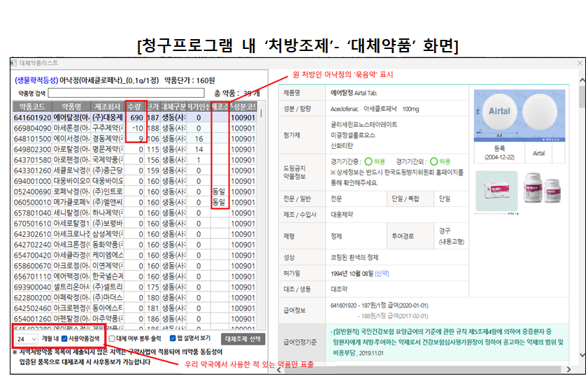Select the 로페낙정 row marked 동일

pyautogui.click(x=73, y=191)
